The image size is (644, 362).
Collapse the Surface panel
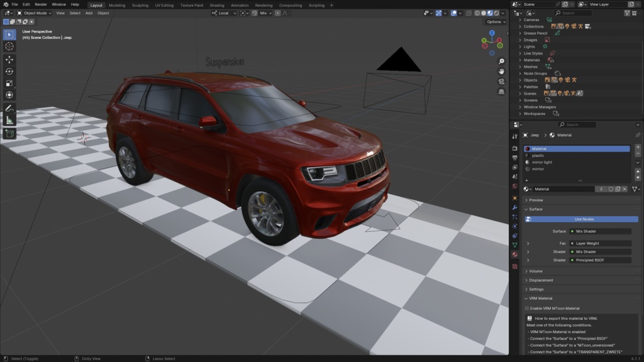point(536,209)
